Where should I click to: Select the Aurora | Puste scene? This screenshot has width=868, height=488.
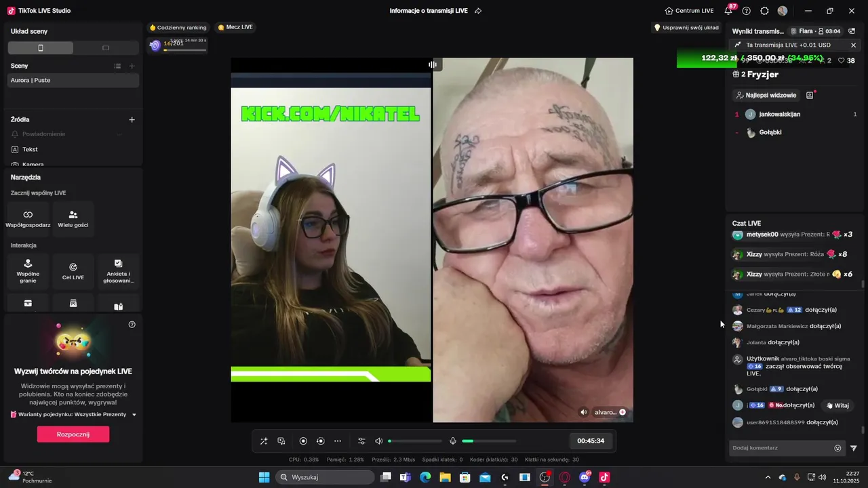tap(73, 80)
